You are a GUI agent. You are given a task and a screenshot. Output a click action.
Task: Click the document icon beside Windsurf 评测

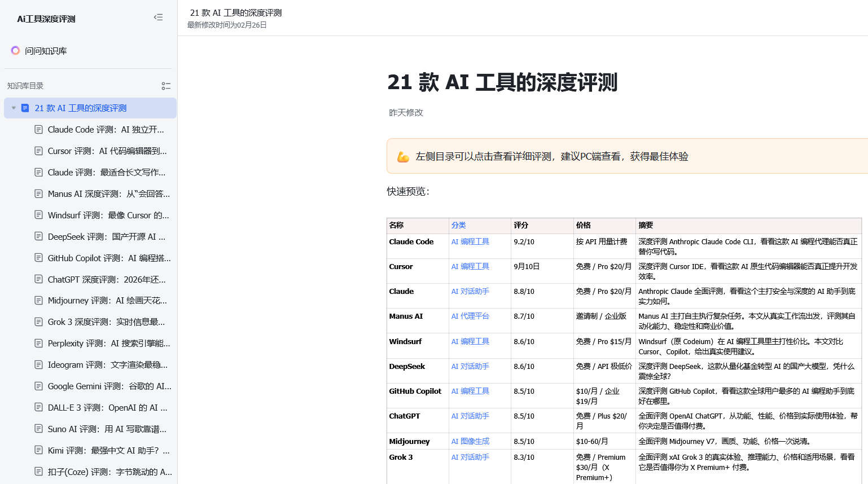tap(38, 215)
